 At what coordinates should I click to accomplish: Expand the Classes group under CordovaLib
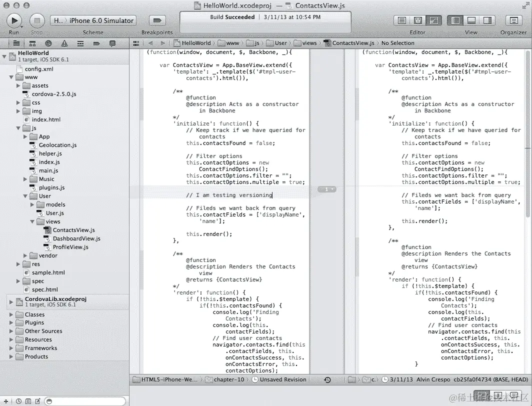(11, 314)
